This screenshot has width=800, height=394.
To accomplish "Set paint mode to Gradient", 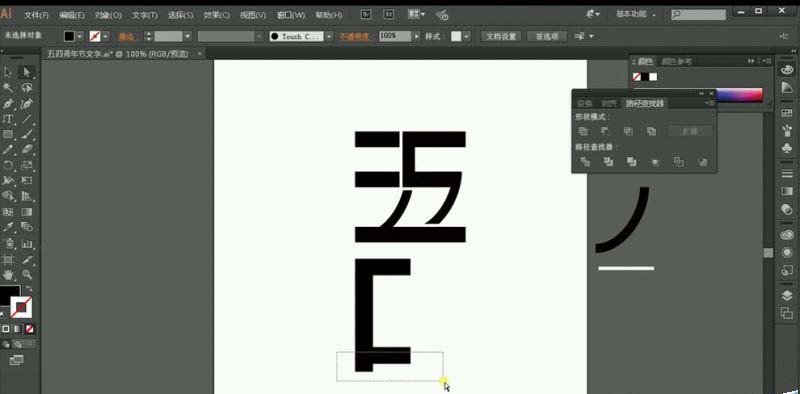I will pos(18,329).
